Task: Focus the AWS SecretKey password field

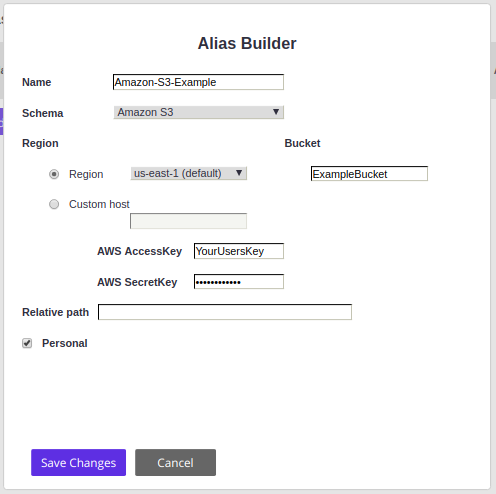Action: coord(239,282)
